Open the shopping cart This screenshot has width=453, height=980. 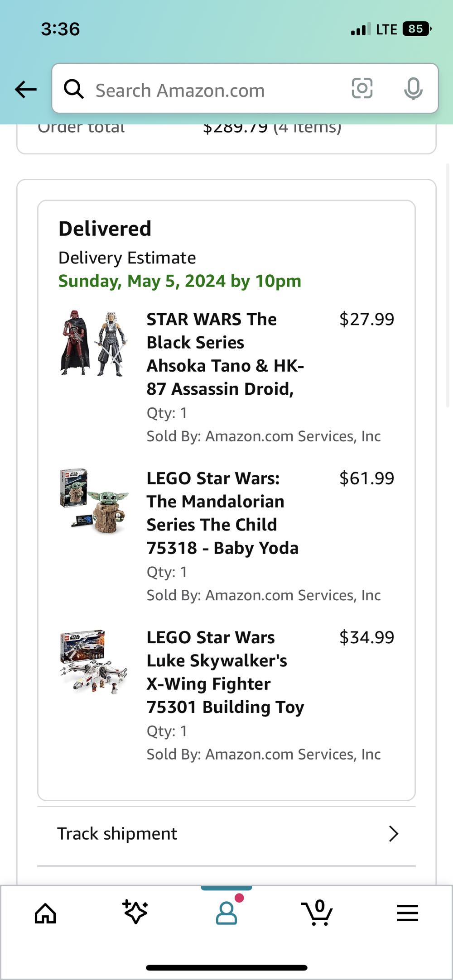click(x=318, y=913)
